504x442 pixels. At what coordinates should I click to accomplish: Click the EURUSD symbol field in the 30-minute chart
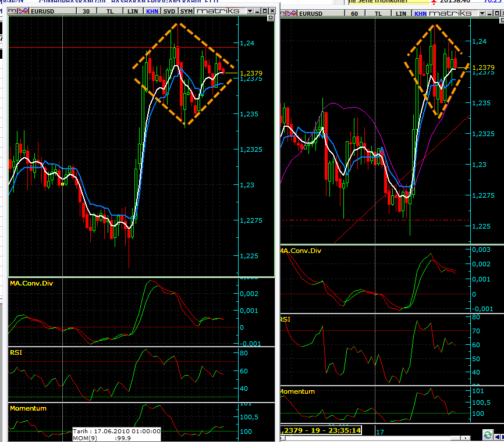point(53,11)
